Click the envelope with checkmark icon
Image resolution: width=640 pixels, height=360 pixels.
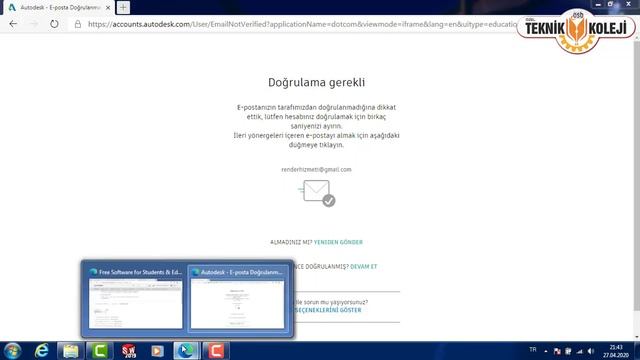(x=317, y=193)
